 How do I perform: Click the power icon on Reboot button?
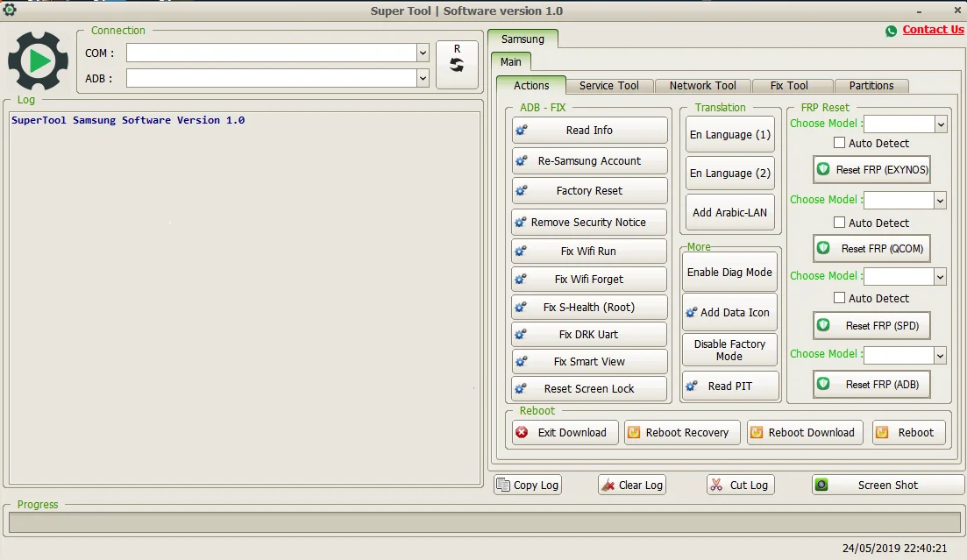(883, 432)
